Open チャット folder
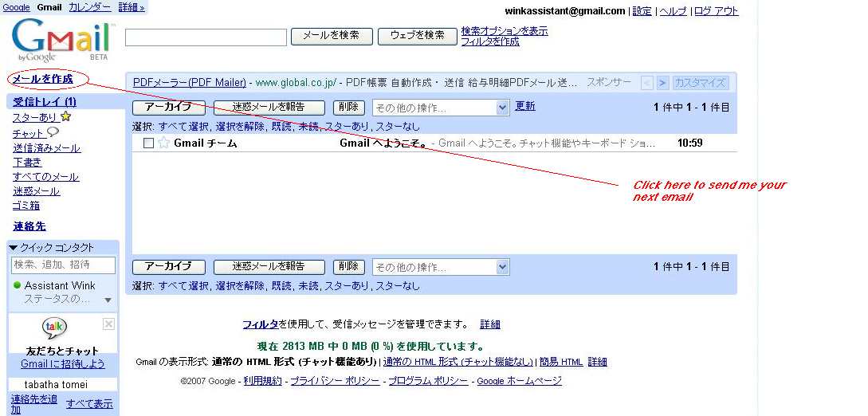 pyautogui.click(x=28, y=134)
